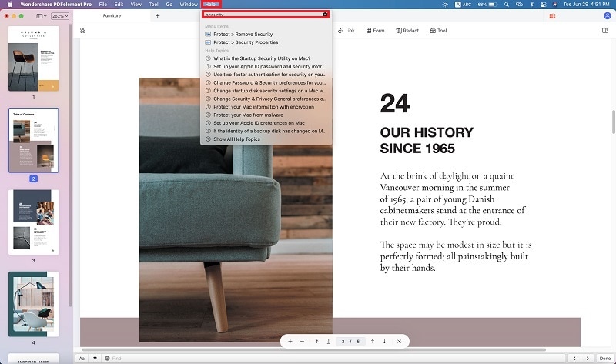
Task: Go to previous page up arrow
Action: [x=373, y=341]
